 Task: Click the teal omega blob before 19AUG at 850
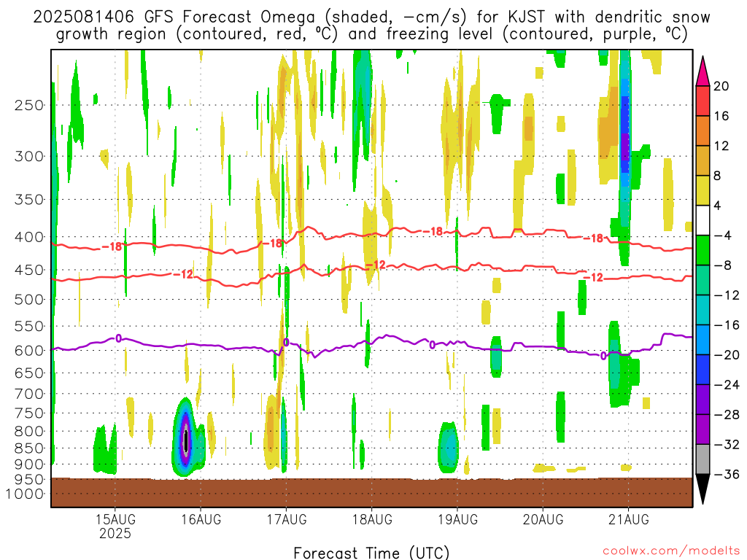449,448
